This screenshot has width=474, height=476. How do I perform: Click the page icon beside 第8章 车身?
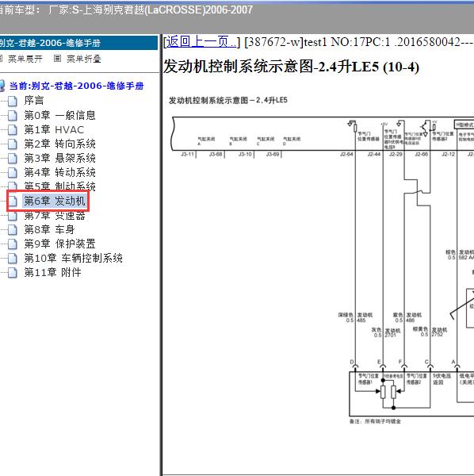pyautogui.click(x=13, y=229)
